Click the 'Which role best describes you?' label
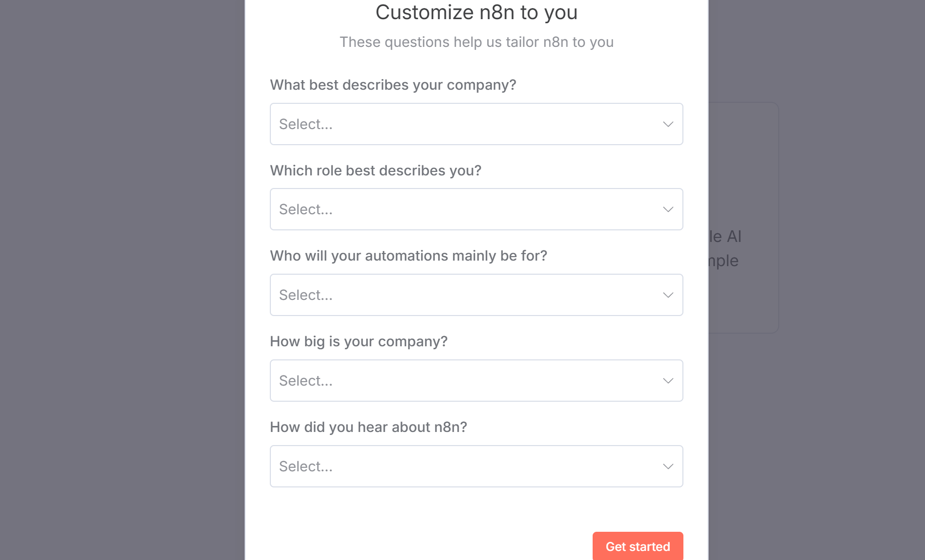Image resolution: width=925 pixels, height=560 pixels. point(376,170)
